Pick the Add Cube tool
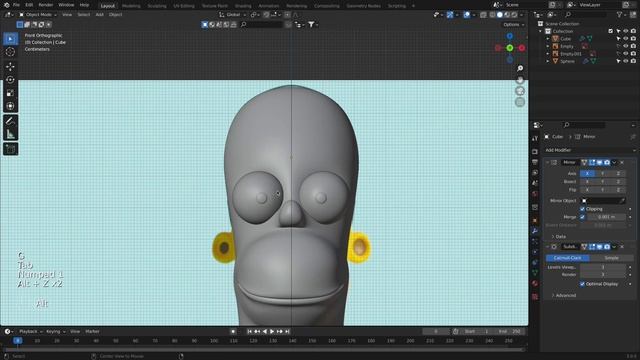Screen dimensions: 640x360 tap(10, 149)
